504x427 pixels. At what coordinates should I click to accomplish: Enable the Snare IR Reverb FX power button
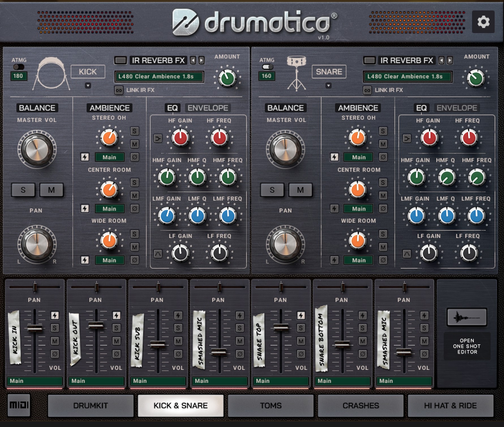[369, 60]
